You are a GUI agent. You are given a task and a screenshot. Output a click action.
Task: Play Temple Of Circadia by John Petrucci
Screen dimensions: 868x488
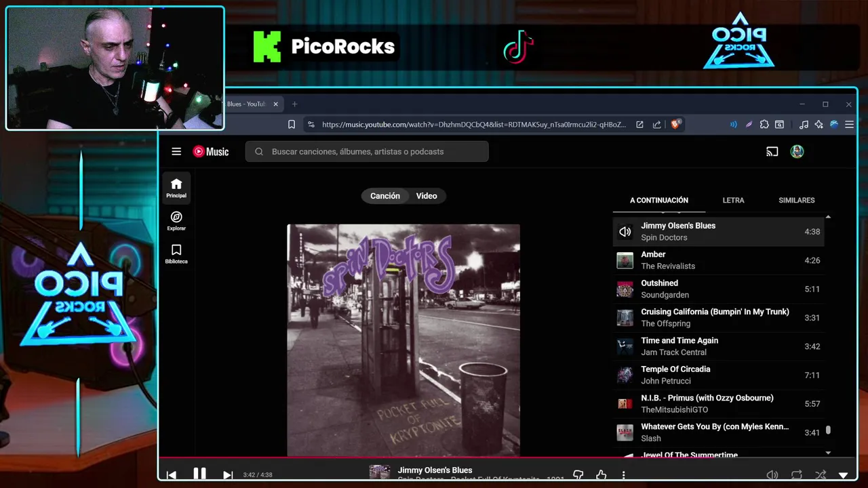(x=719, y=375)
